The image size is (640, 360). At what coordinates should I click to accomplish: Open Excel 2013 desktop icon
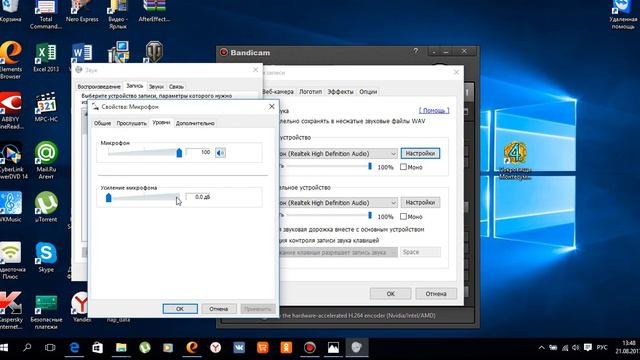click(x=46, y=58)
